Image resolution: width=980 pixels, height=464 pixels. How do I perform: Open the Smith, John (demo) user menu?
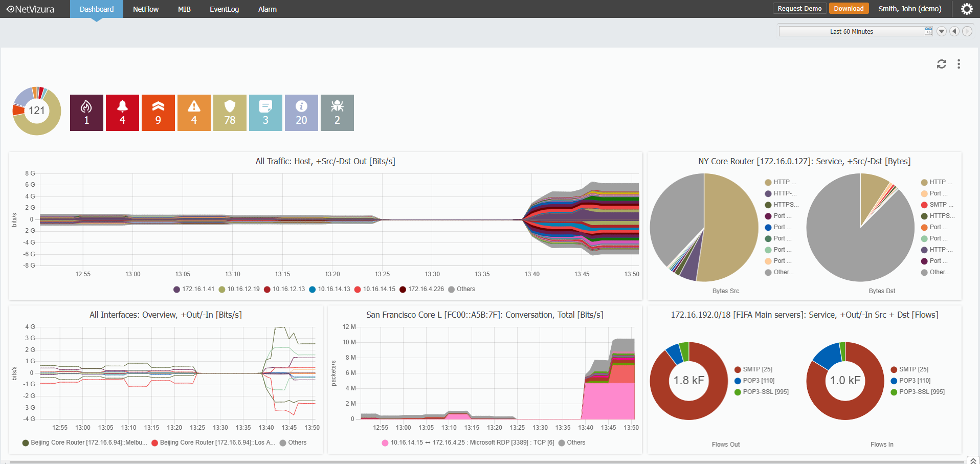(x=910, y=9)
